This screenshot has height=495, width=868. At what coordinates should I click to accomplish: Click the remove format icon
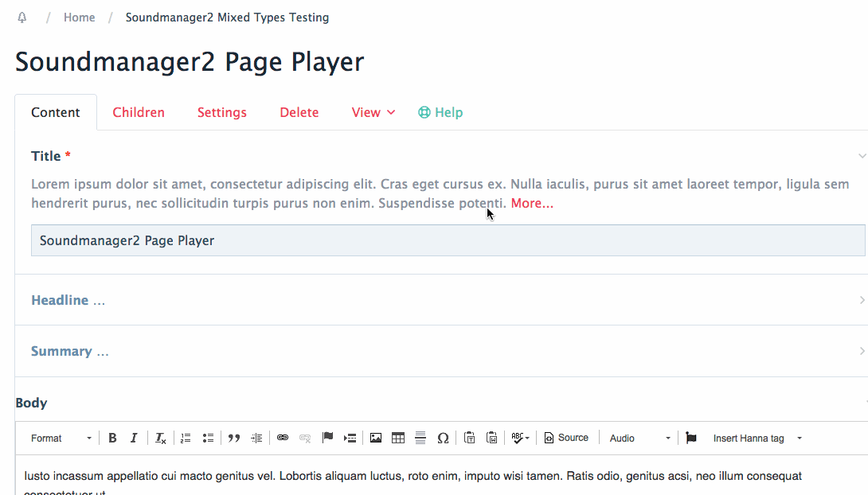(x=160, y=438)
